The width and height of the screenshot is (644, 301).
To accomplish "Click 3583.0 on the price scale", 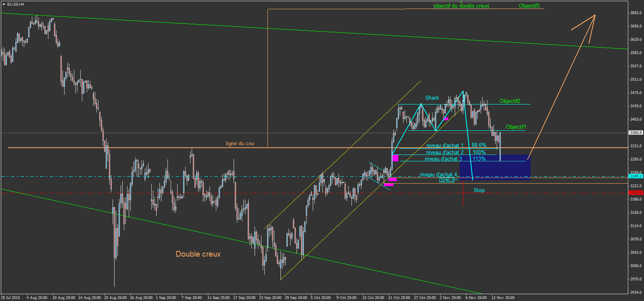I will [636, 53].
